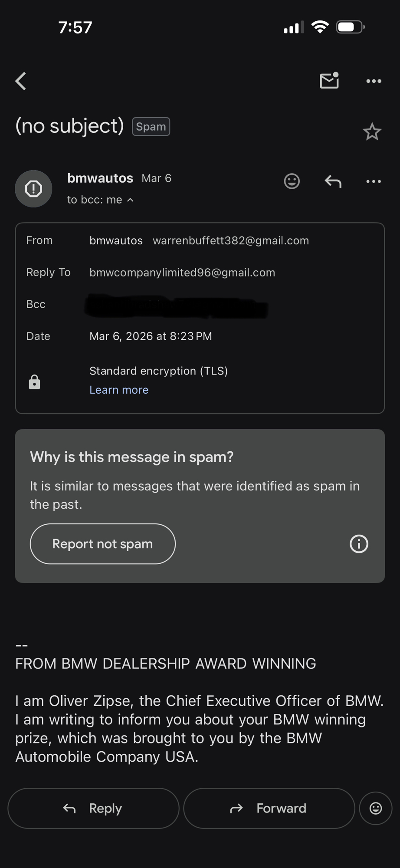Viewport: 400px width, 868px height.
Task: Tap the Spam label tag
Action: click(151, 127)
